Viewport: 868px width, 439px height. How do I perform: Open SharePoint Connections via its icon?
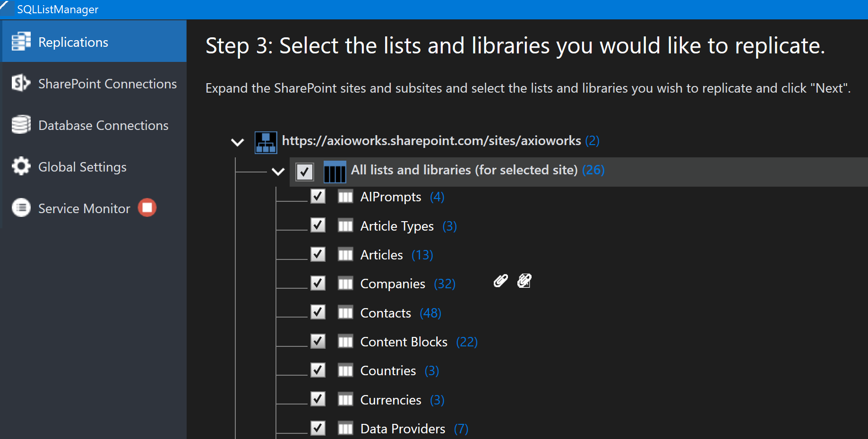click(x=20, y=83)
